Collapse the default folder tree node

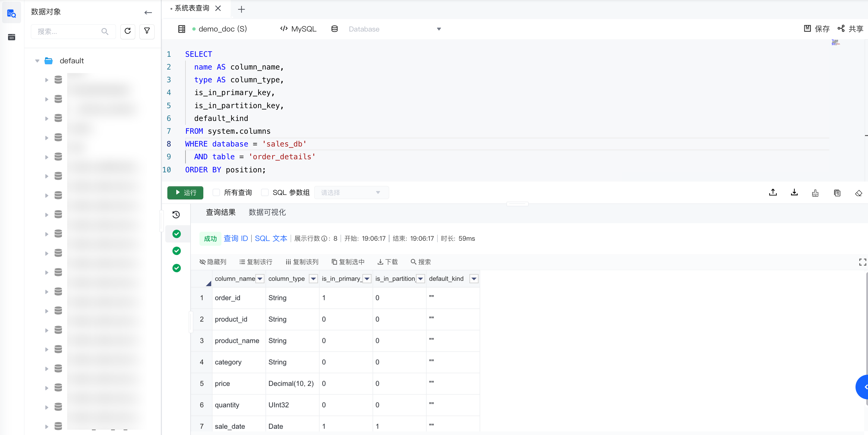(37, 61)
